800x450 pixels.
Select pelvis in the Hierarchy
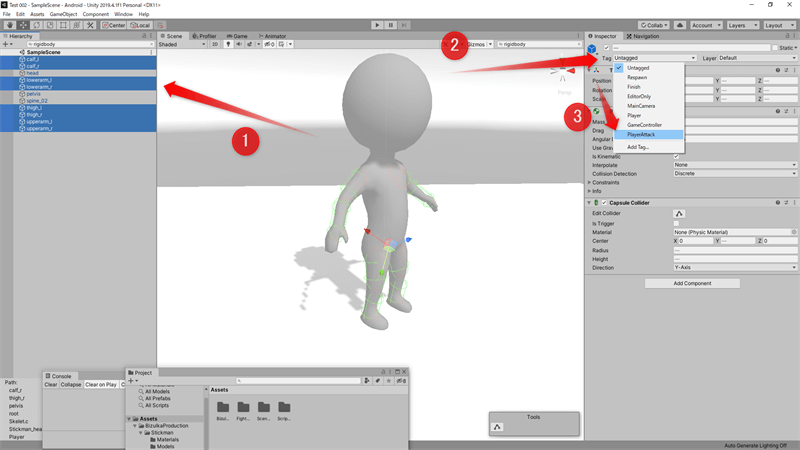click(x=78, y=94)
